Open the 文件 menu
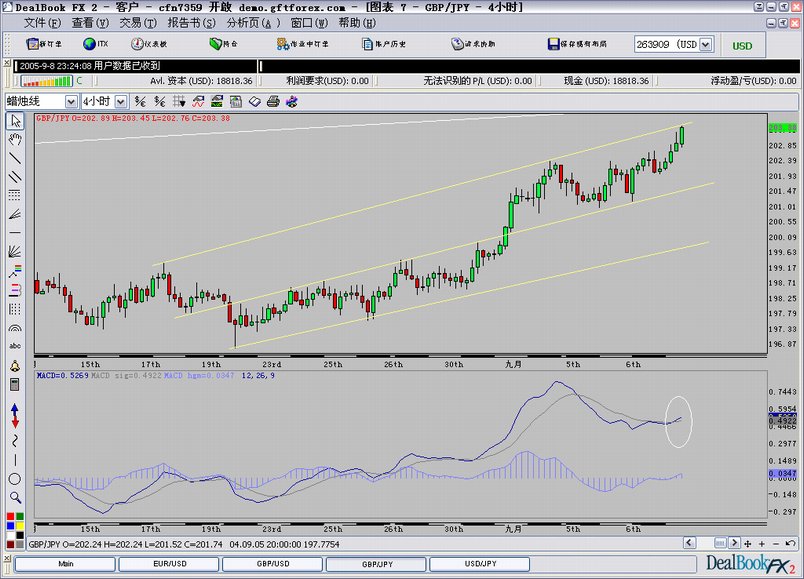 [42, 23]
